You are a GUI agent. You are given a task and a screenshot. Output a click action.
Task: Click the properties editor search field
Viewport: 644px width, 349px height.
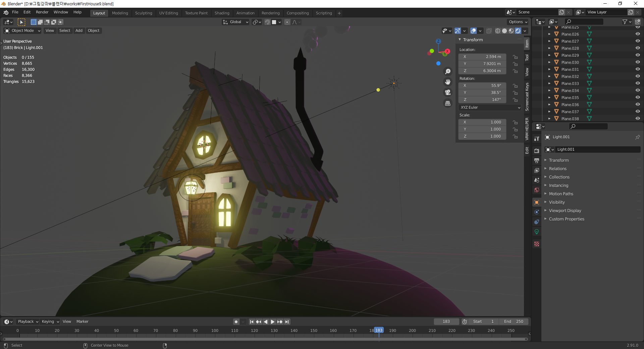588,126
